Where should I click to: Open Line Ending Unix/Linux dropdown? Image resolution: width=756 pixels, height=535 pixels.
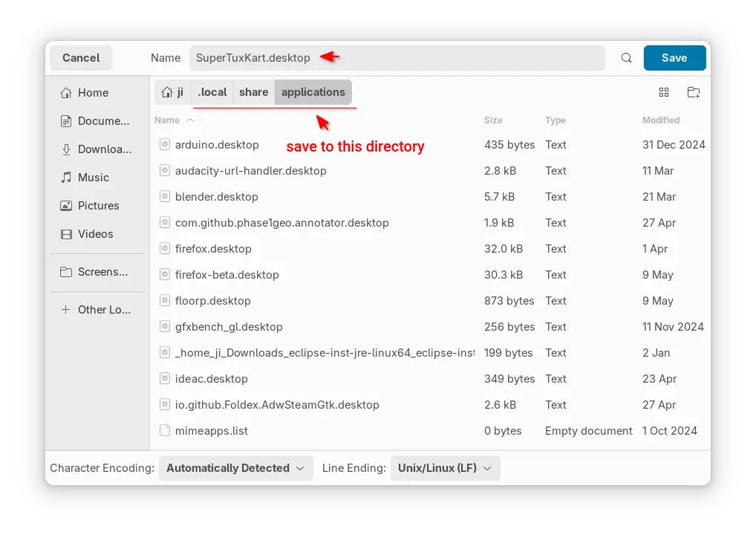445,468
